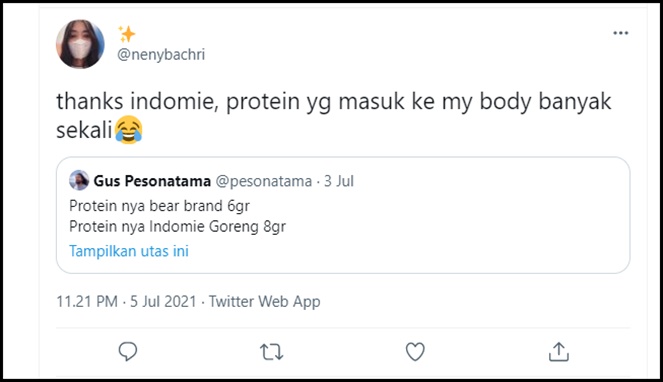Click the share upload icon
The height and width of the screenshot is (382, 663).
(559, 352)
